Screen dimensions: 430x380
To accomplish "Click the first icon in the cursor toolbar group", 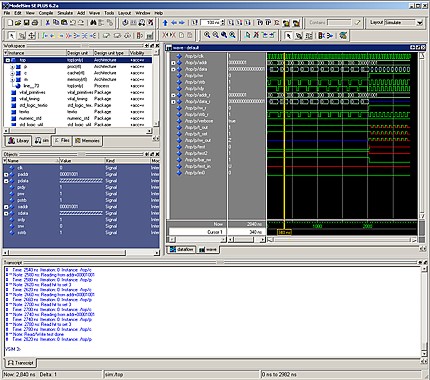I will tap(248, 35).
